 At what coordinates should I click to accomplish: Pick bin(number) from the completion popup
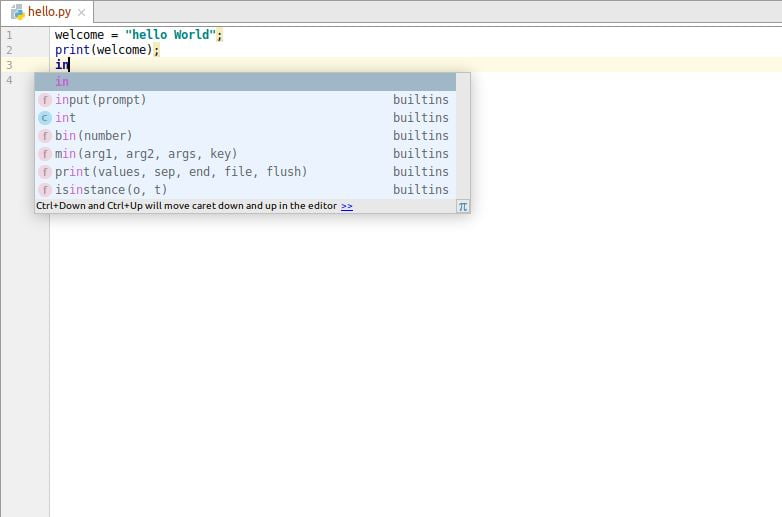(245, 136)
